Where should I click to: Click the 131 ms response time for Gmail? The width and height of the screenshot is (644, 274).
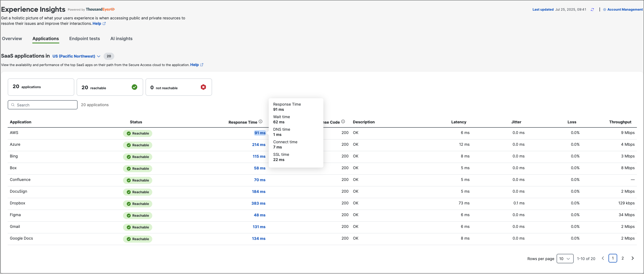[259, 227]
